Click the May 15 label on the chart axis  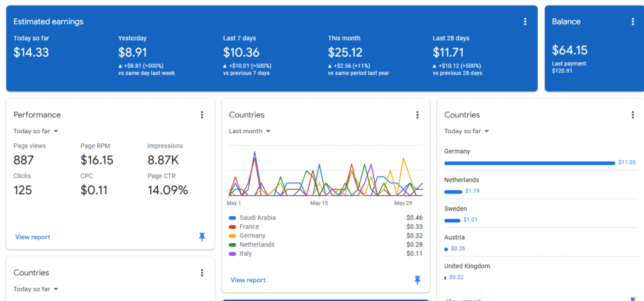coord(319,203)
